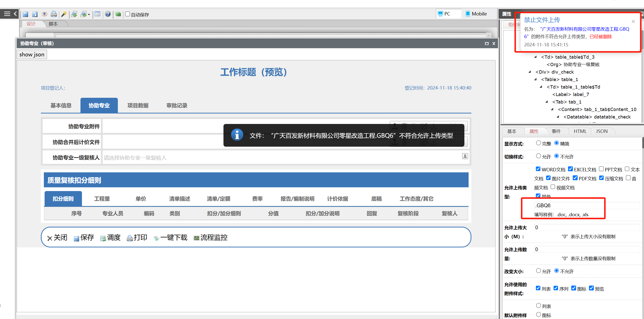Click the magic wand toolbar icon

click(x=64, y=14)
